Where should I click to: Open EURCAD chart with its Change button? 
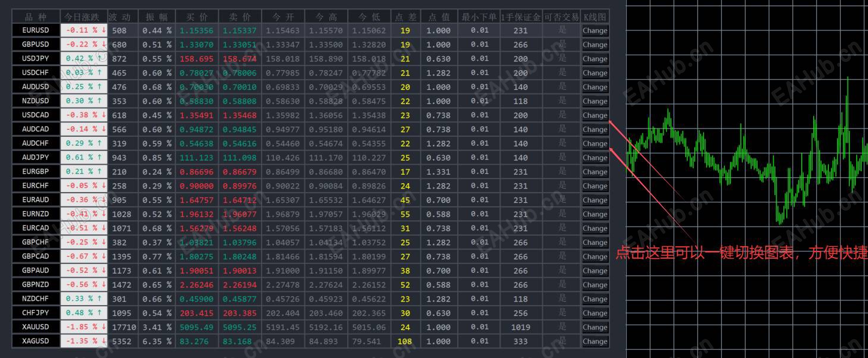point(595,228)
